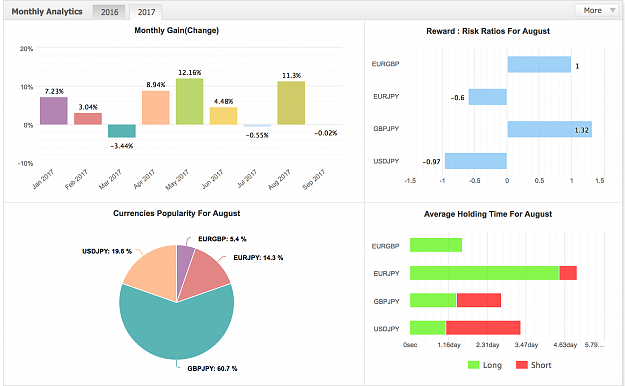Image resolution: width=625 pixels, height=386 pixels.
Task: Click the USDJPY short red holding bar
Action: coord(483,328)
